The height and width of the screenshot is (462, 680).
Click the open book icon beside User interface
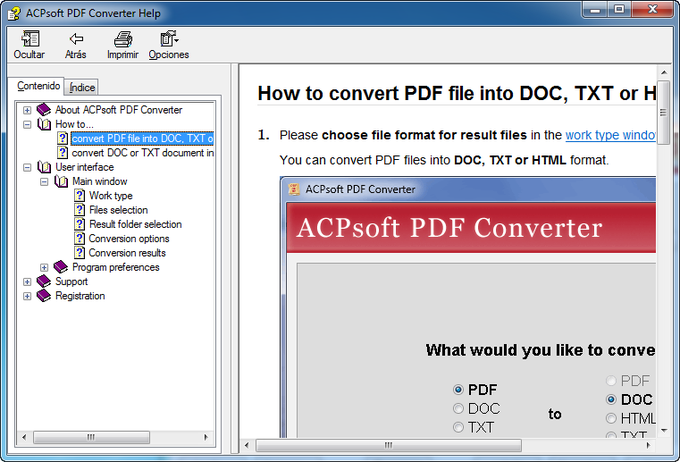44,167
